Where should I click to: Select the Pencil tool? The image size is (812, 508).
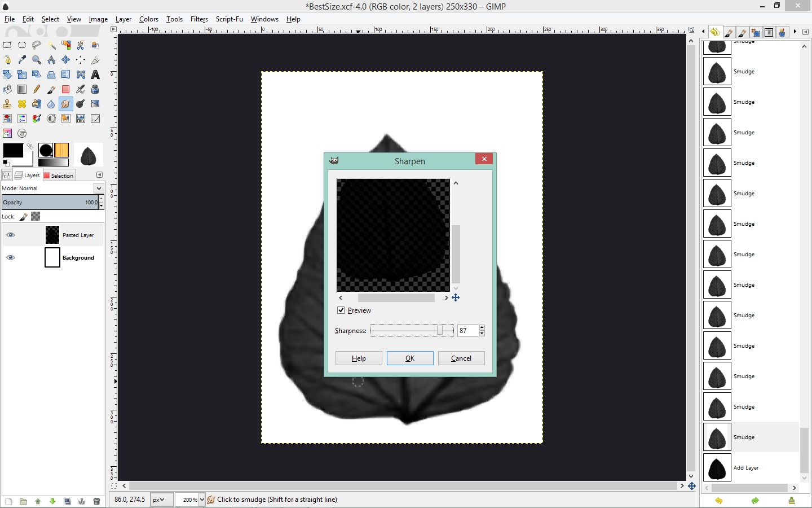coord(37,89)
